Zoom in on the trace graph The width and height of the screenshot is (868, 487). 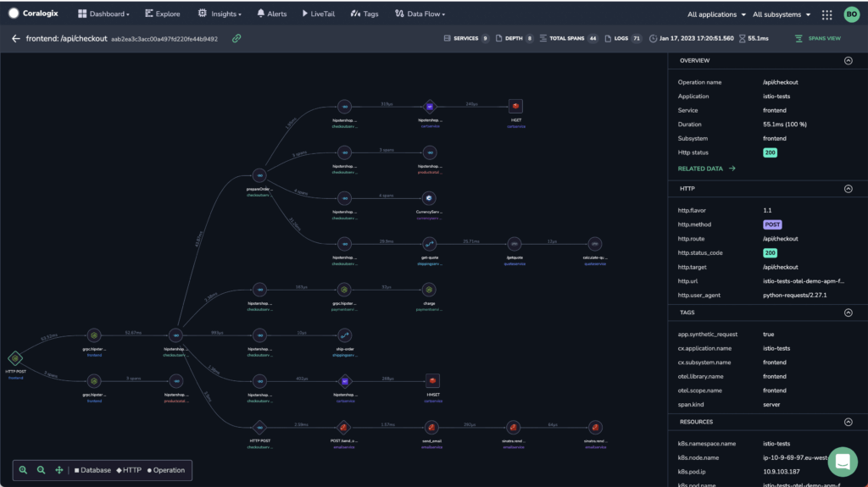coord(23,470)
